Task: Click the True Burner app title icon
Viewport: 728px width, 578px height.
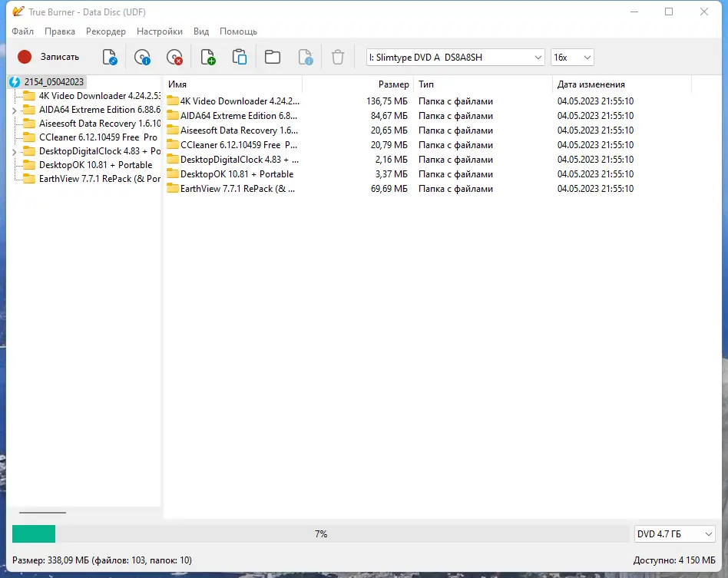Action: click(x=18, y=12)
